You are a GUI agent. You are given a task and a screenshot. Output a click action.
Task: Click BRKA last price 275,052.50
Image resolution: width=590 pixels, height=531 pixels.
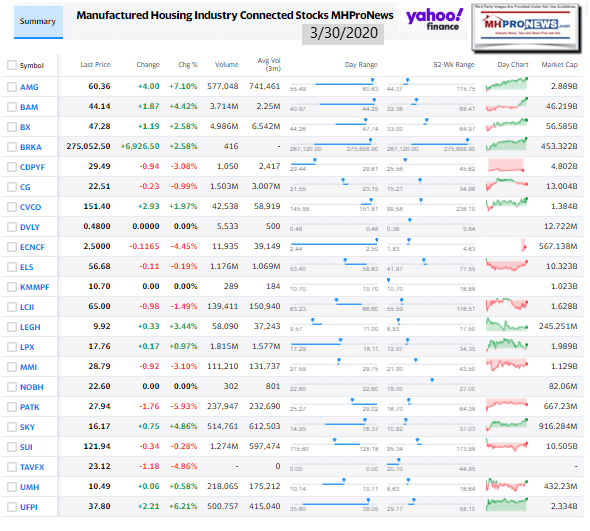(x=88, y=146)
